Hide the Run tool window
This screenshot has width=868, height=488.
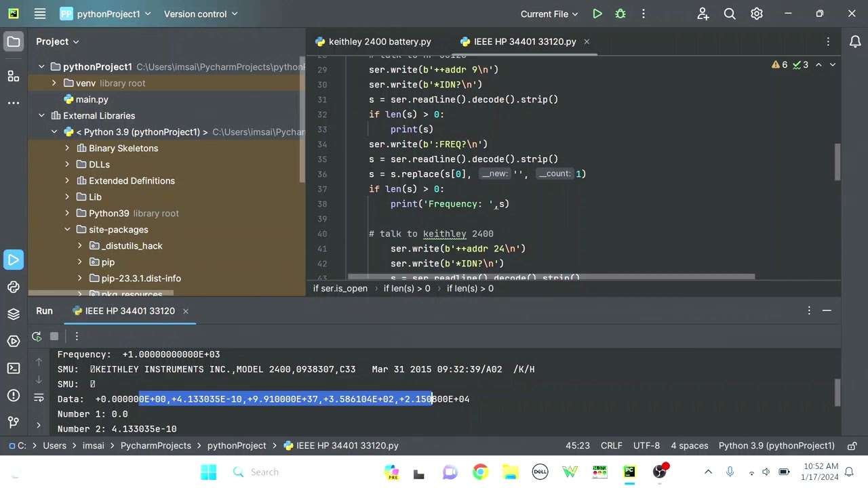827,310
